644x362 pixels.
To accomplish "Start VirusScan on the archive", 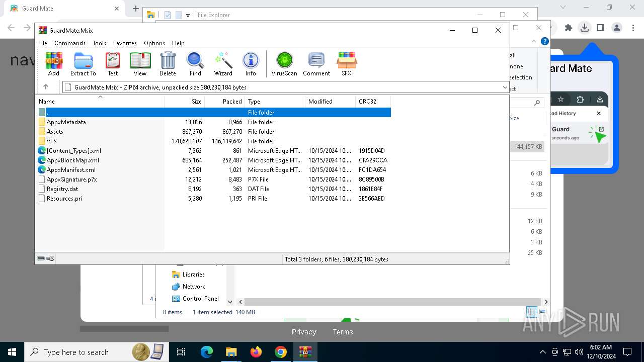I will pyautogui.click(x=284, y=64).
